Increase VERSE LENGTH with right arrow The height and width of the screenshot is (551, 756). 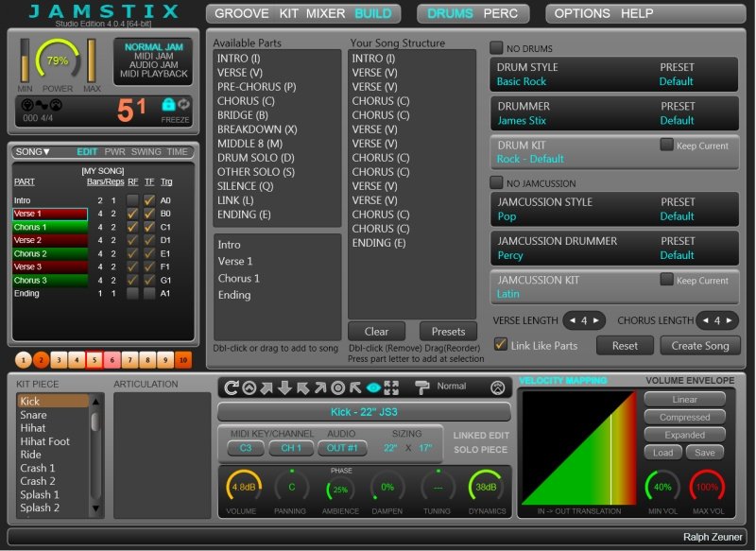coord(596,320)
